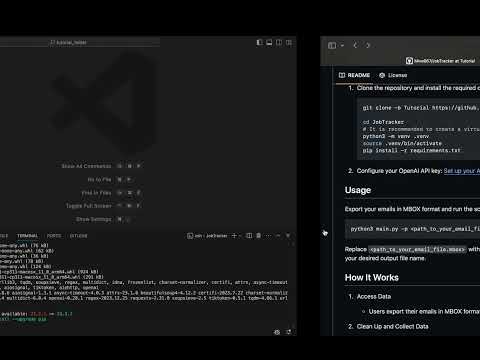
Task: Switch to the PORTS panel tab
Action: 54,236
